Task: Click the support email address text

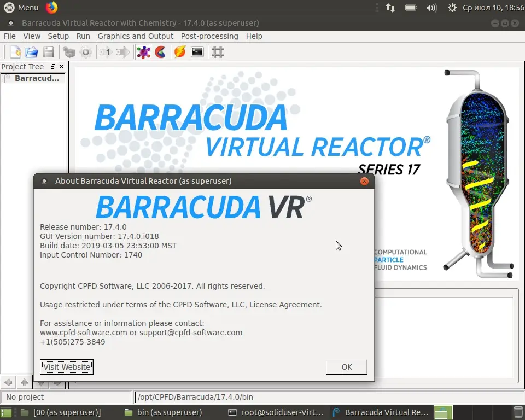Action: [191, 332]
